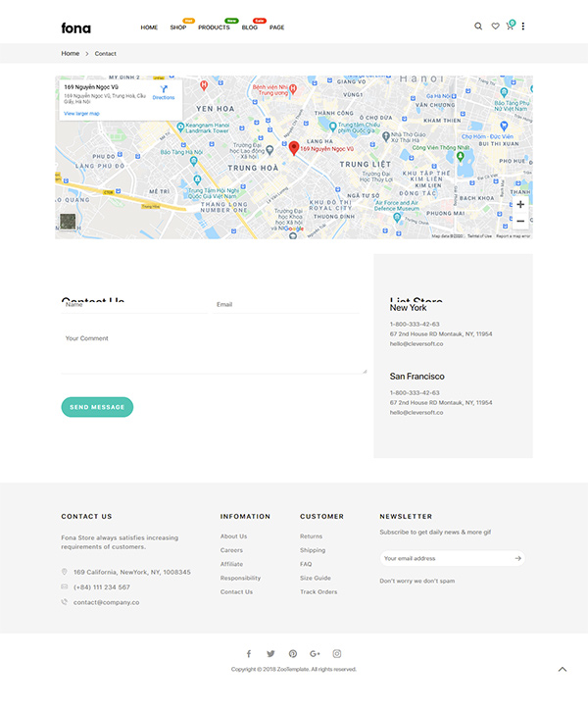Open the search icon in header
Image resolution: width=588 pixels, height=712 pixels.
pos(478,26)
